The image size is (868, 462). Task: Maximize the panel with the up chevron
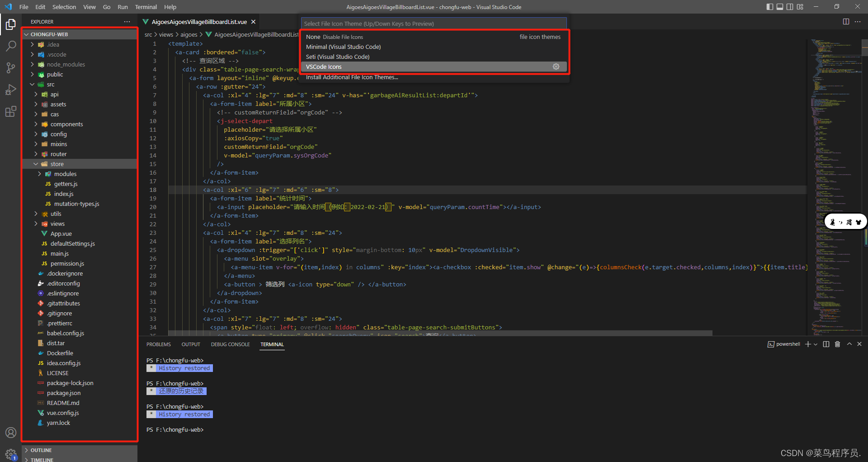(849, 344)
